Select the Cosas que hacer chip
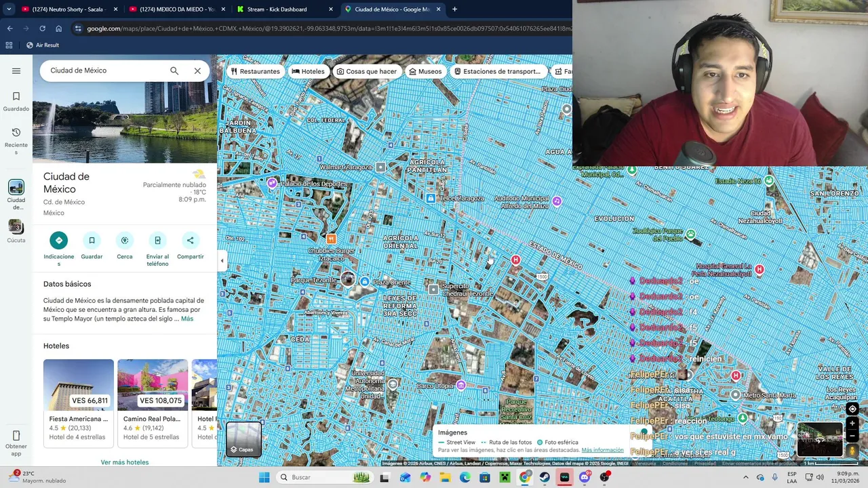 coord(367,71)
